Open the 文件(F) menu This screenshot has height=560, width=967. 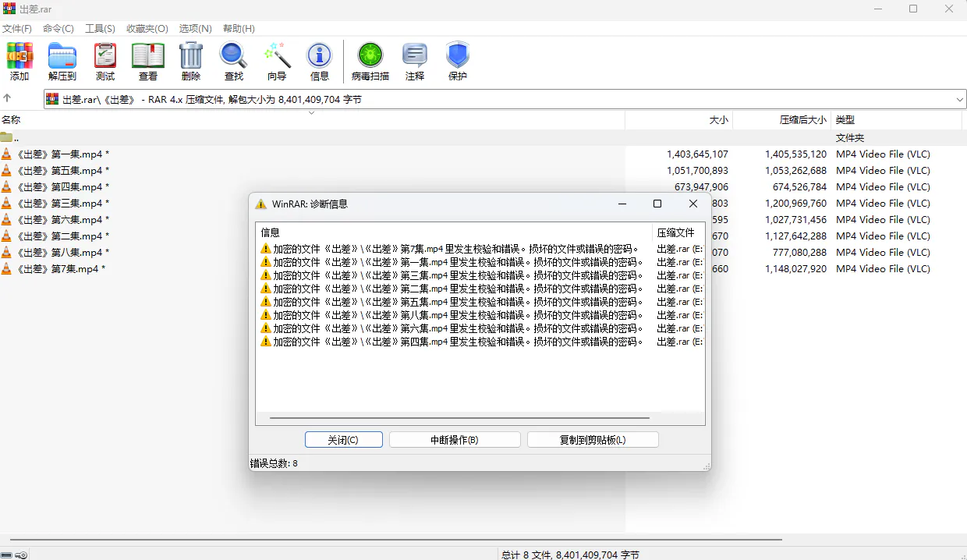coord(17,28)
